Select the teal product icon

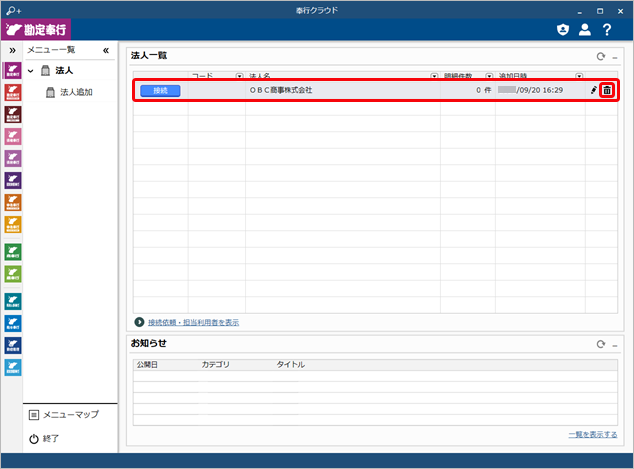point(13,301)
